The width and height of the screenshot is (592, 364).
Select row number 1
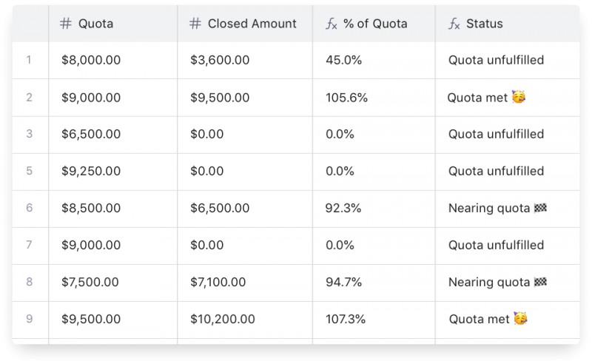coord(29,60)
